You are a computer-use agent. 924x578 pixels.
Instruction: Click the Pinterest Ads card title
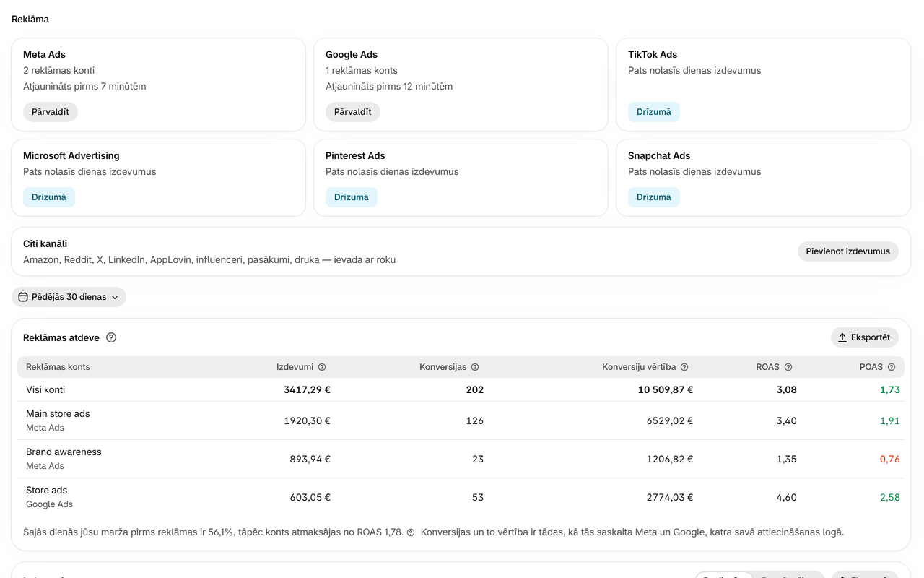pos(355,156)
